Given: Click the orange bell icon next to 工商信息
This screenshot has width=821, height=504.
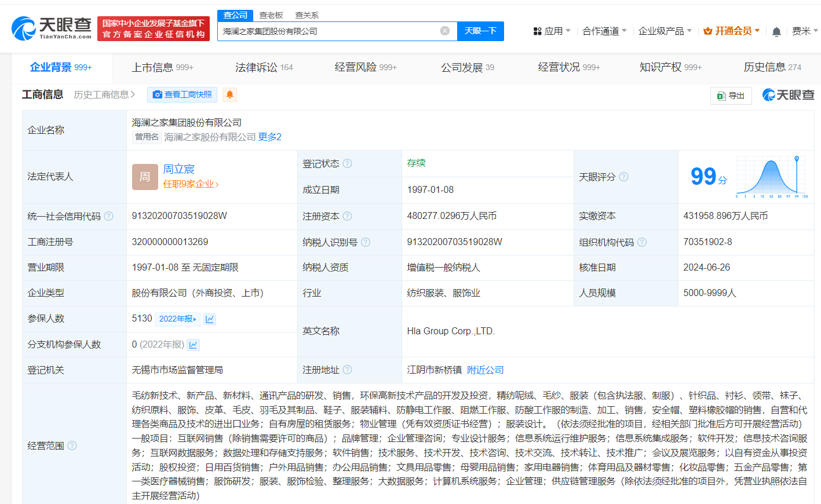Looking at the screenshot, I should (229, 94).
